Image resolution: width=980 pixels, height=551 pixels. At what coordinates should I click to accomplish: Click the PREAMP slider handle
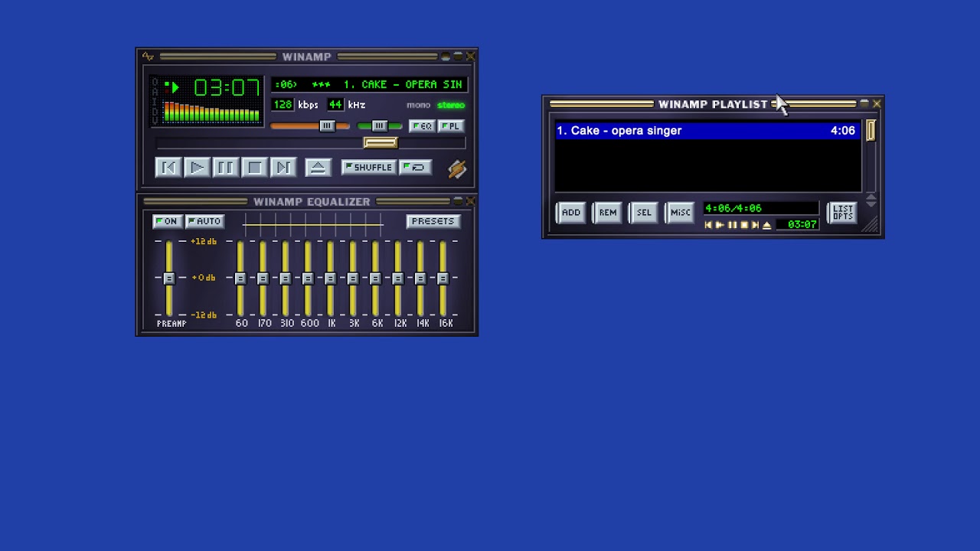[x=169, y=279]
